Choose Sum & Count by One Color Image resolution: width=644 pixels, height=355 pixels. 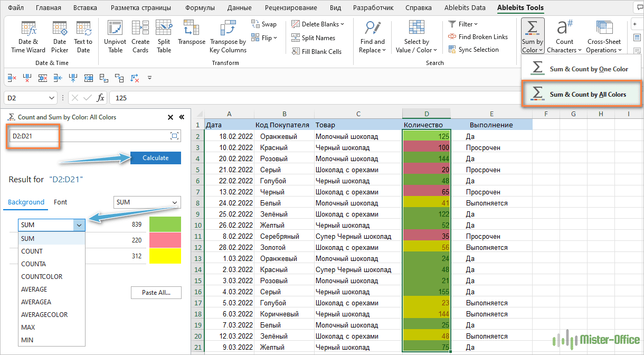click(581, 69)
